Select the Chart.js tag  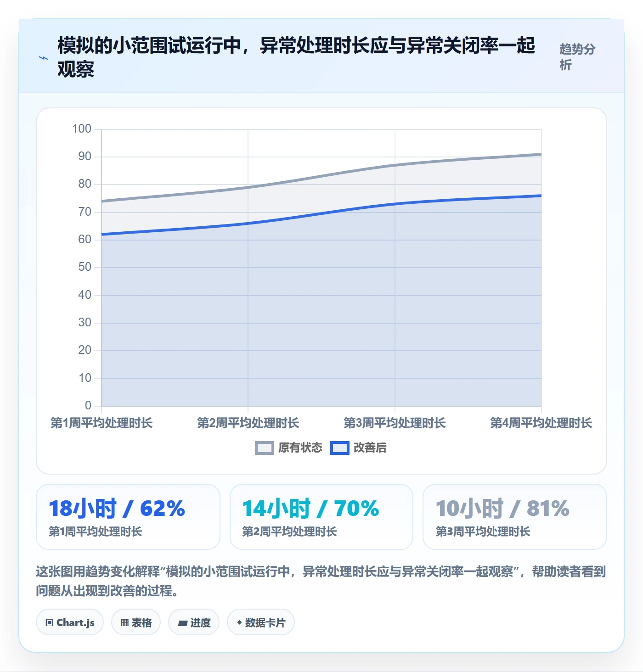tap(70, 622)
